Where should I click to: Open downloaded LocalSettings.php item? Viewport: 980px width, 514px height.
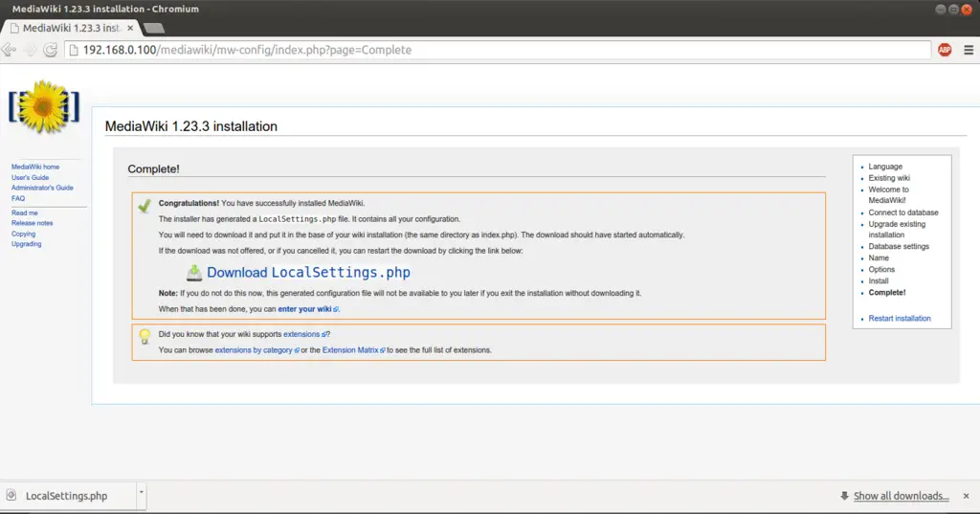66,496
